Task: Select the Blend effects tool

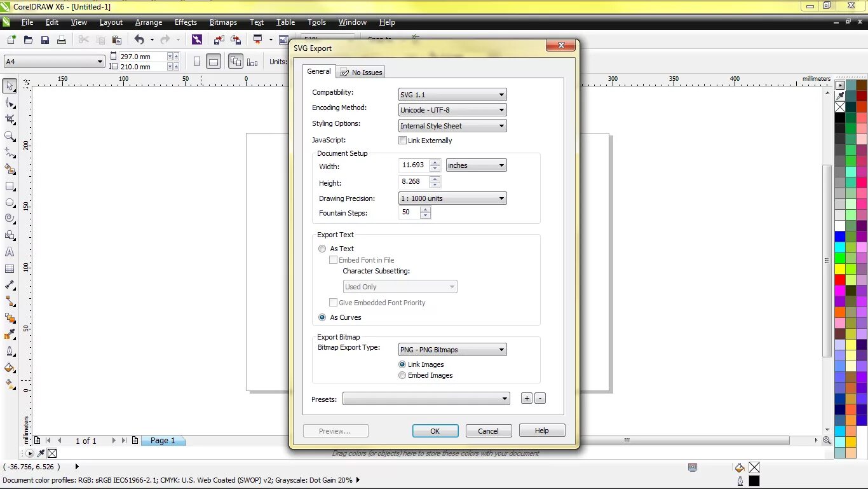Action: click(10, 318)
